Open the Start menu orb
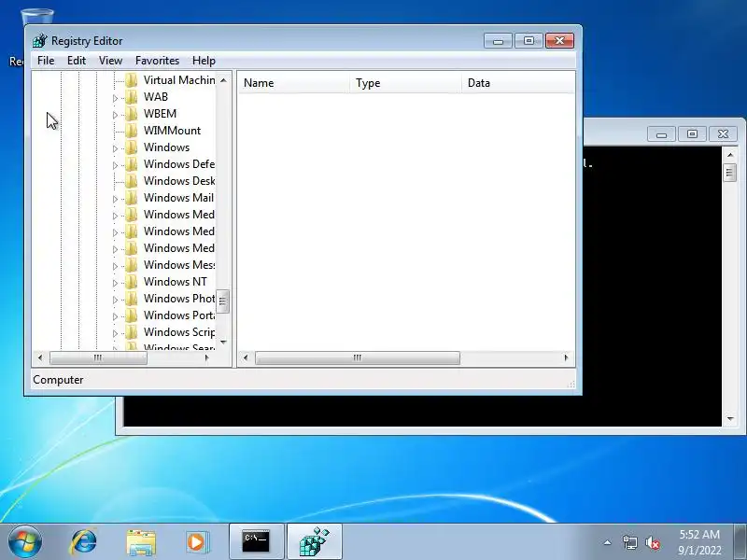The image size is (747, 560). [x=25, y=542]
